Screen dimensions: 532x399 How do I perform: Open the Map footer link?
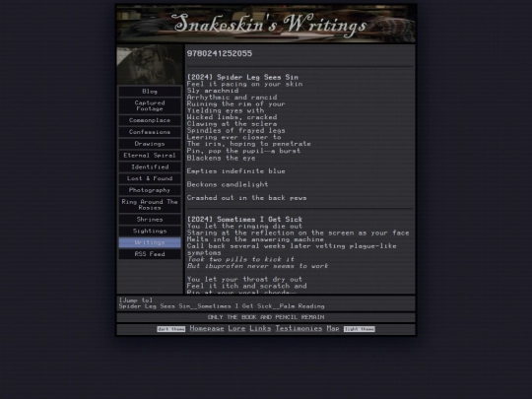click(x=333, y=328)
